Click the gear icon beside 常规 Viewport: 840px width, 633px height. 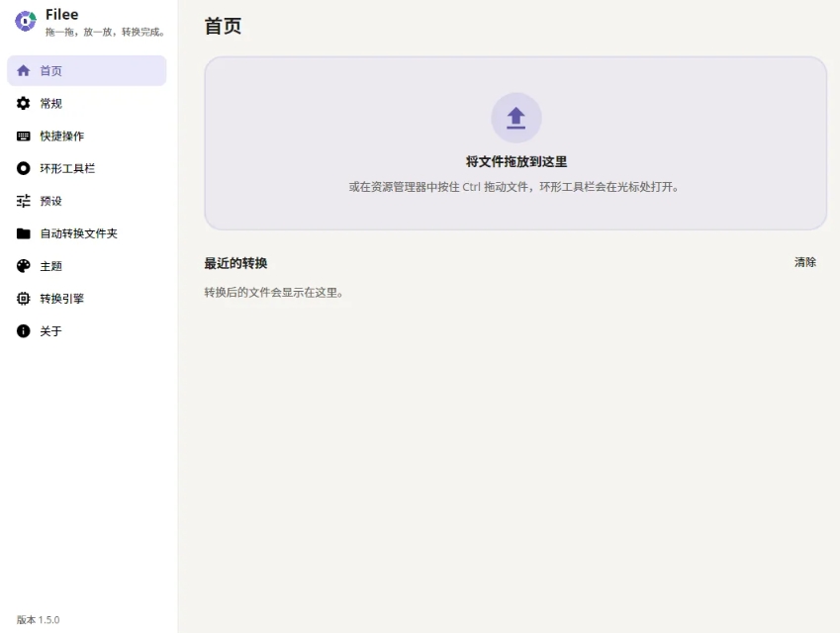click(x=23, y=104)
